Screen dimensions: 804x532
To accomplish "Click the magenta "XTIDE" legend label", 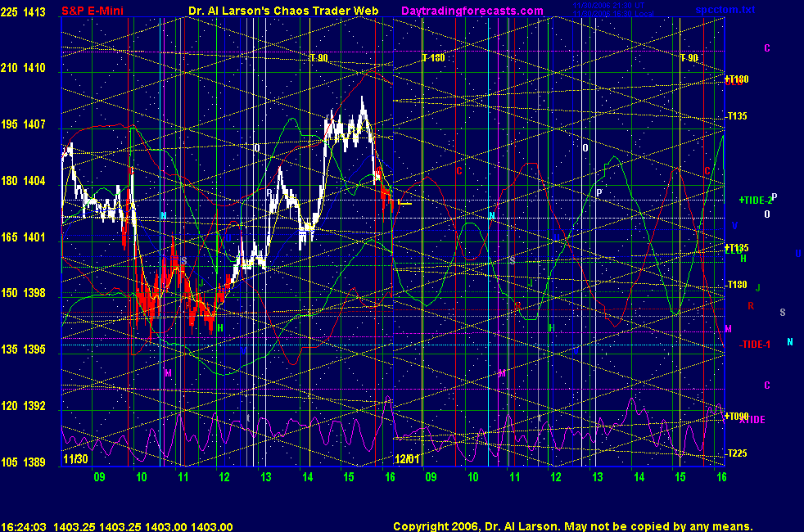I will (x=752, y=420).
